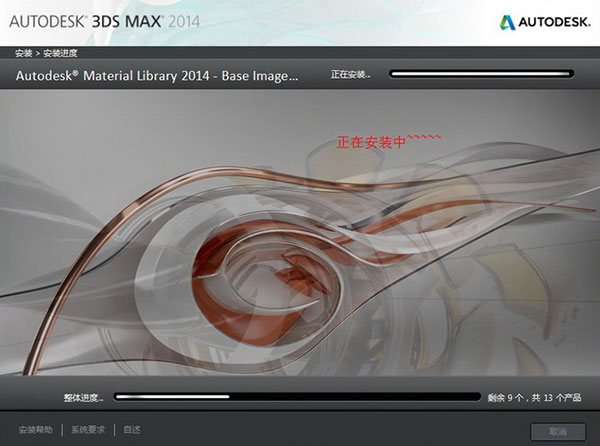Click the 正在安装 component progress bar

pyautogui.click(x=481, y=74)
